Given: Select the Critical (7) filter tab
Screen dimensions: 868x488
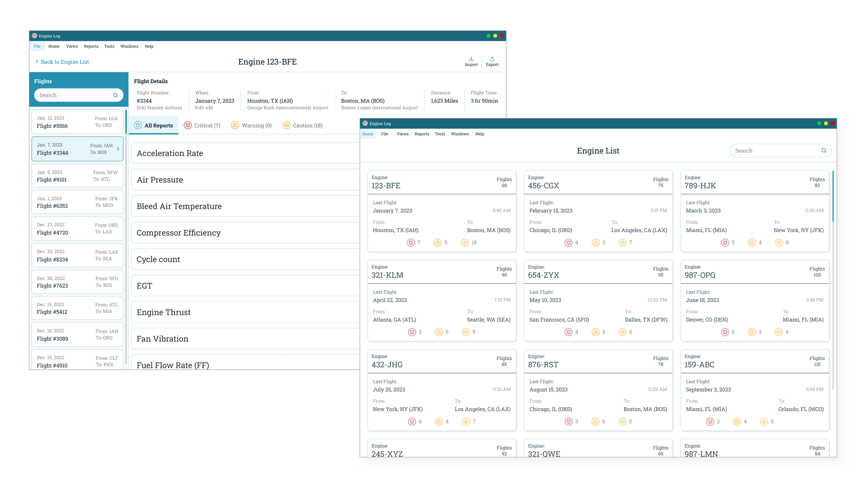Looking at the screenshot, I should click(x=202, y=126).
